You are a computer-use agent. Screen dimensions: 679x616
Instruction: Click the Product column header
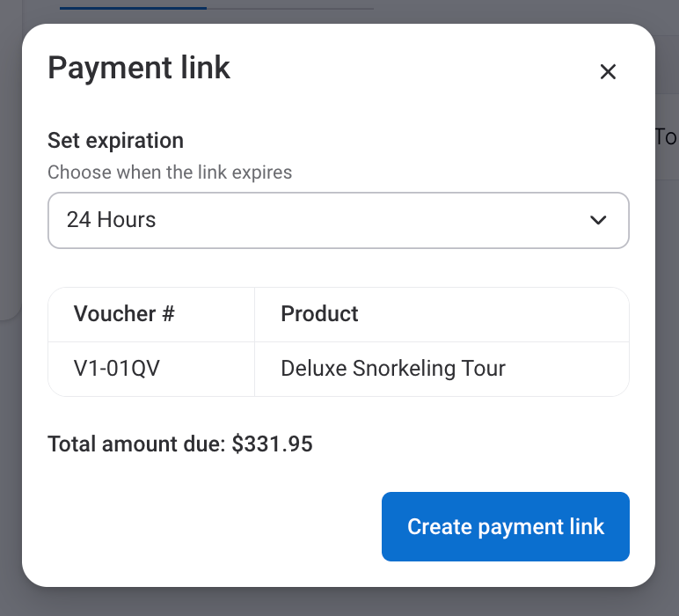tap(319, 314)
